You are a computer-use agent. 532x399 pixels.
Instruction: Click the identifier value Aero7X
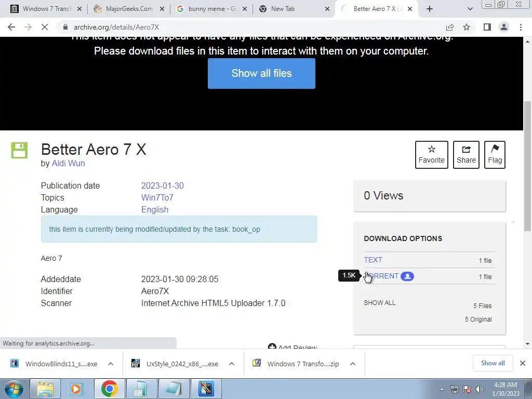pos(155,291)
